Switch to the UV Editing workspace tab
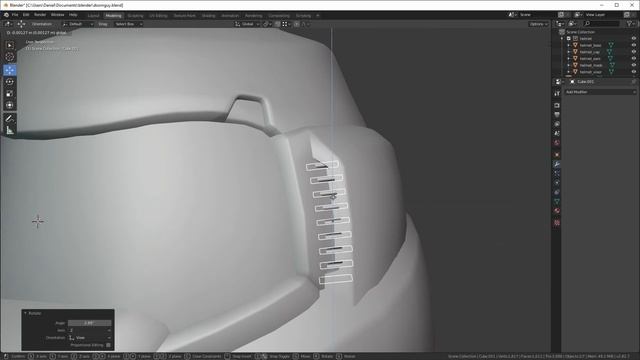Screen dimensions: 640x360 tap(158, 16)
